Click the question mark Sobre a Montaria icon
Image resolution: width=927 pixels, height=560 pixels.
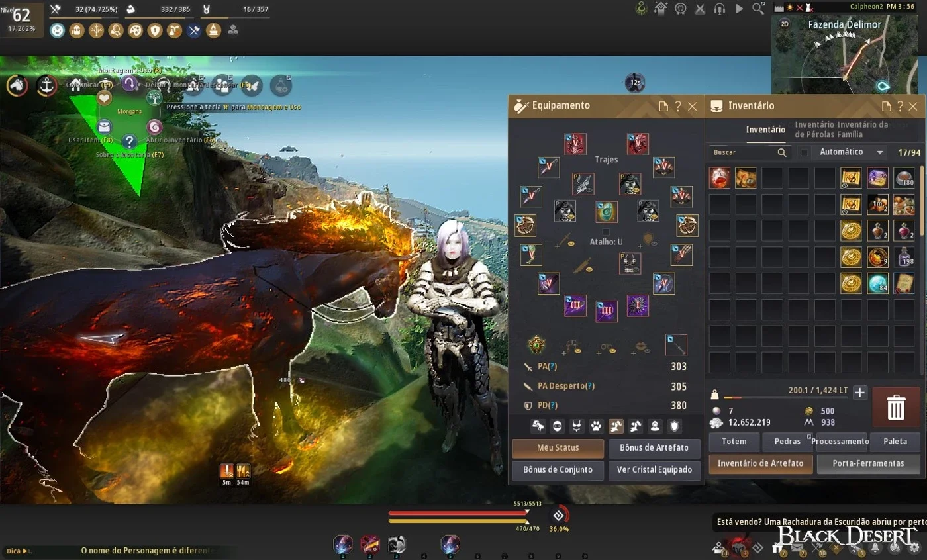tap(129, 141)
